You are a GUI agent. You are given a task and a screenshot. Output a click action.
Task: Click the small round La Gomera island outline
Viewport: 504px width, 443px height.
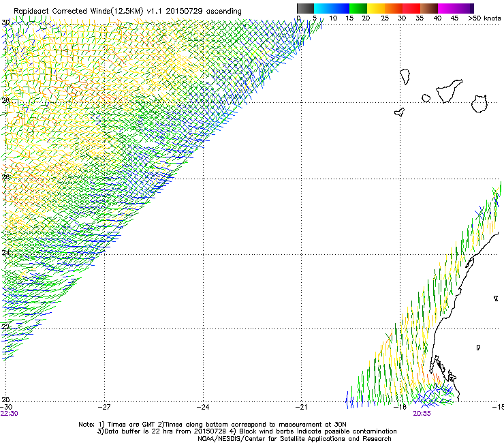point(426,98)
